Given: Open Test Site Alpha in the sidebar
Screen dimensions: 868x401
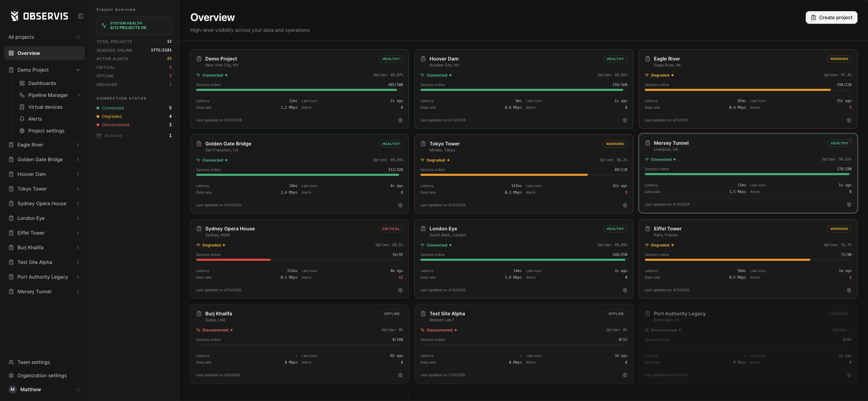Looking at the screenshot, I should tap(44, 262).
